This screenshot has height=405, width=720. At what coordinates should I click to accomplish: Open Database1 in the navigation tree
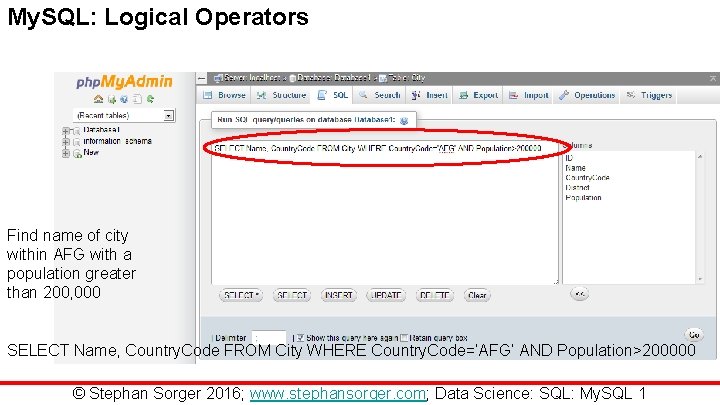[x=101, y=130]
